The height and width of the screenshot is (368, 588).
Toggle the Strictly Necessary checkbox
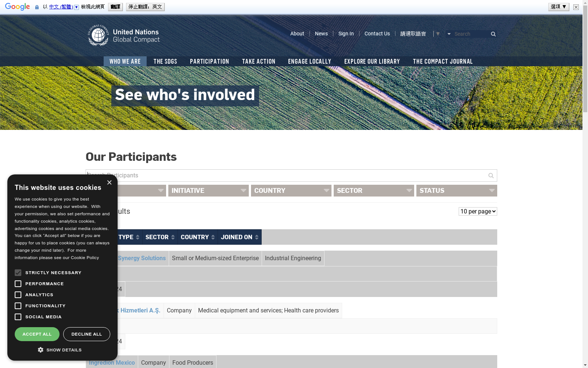[18, 273]
